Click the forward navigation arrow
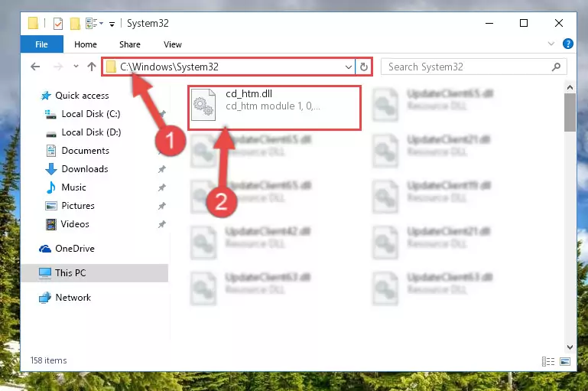 click(x=58, y=67)
